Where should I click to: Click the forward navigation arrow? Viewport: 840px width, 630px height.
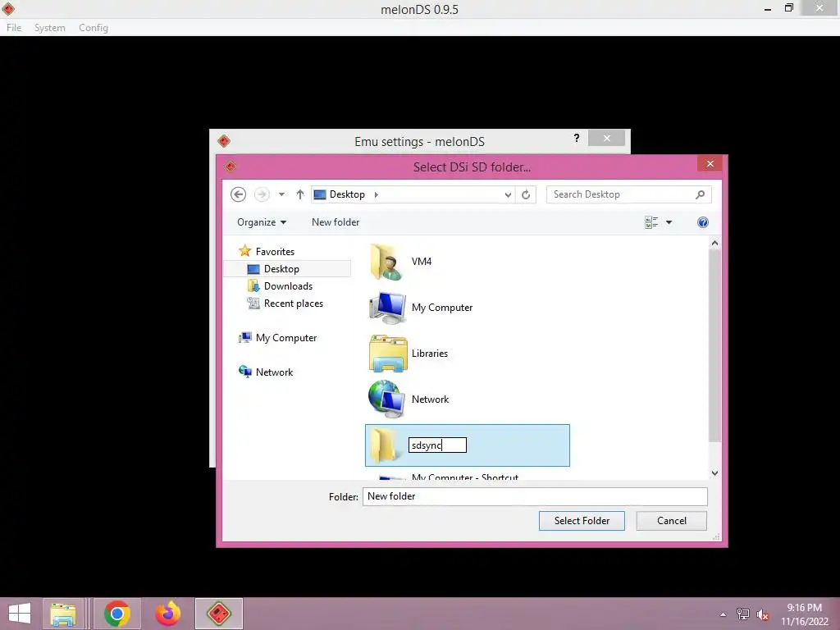click(262, 194)
